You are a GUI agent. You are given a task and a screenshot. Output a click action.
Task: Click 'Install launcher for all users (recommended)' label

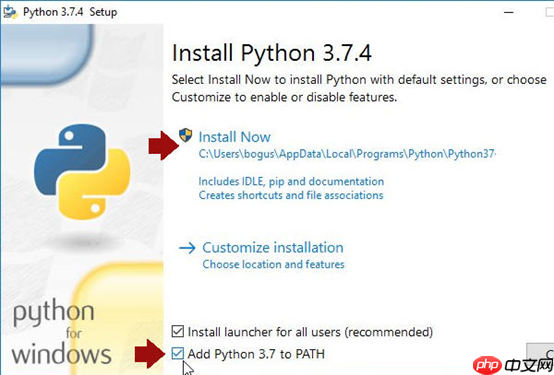(310, 332)
